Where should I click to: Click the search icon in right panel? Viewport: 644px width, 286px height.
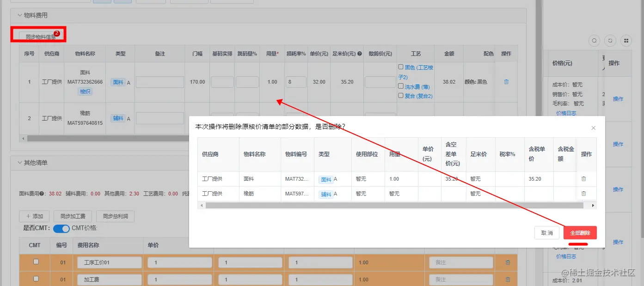[x=595, y=41]
